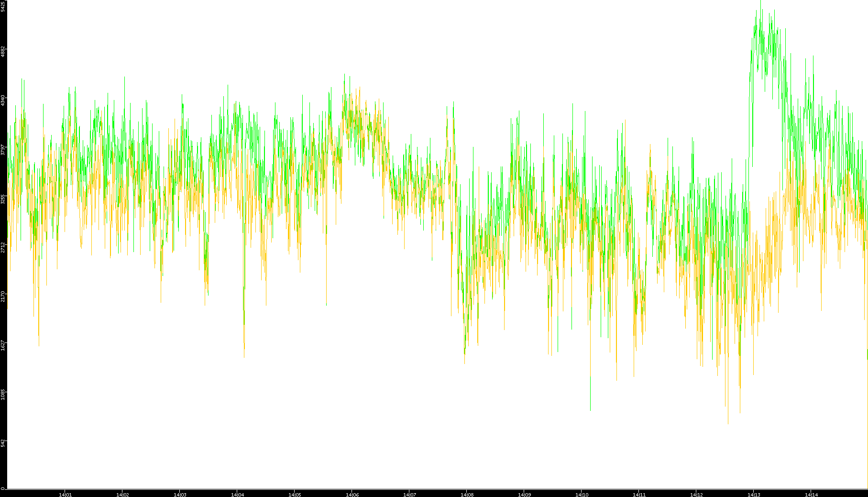This screenshot has height=497, width=868.
Task: Pick the 14:06 time marker
Action: coord(352,494)
